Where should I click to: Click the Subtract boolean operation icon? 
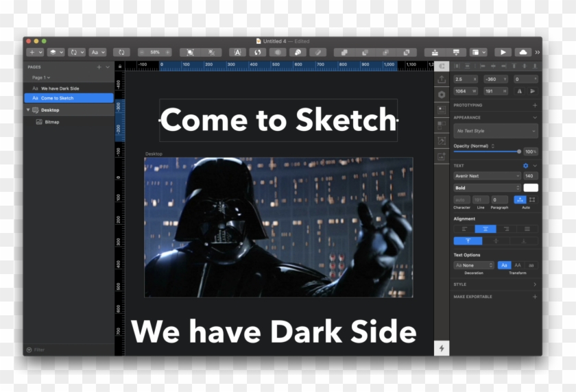tap(365, 53)
